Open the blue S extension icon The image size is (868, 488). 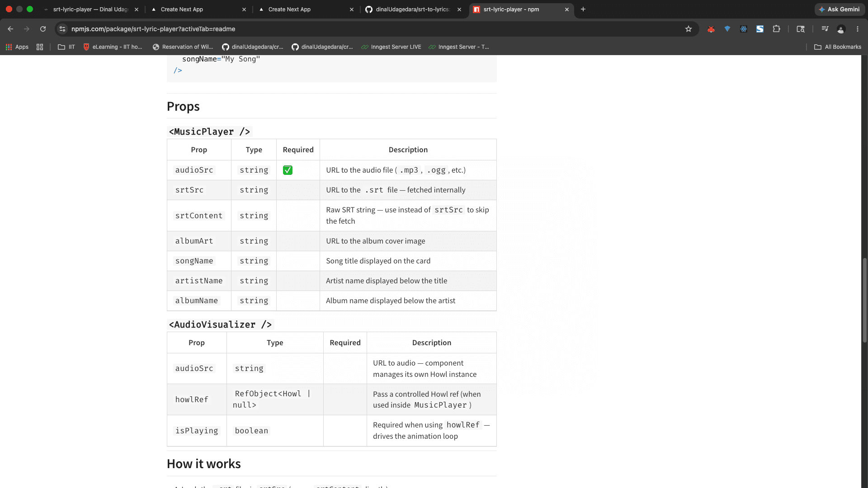[760, 29]
